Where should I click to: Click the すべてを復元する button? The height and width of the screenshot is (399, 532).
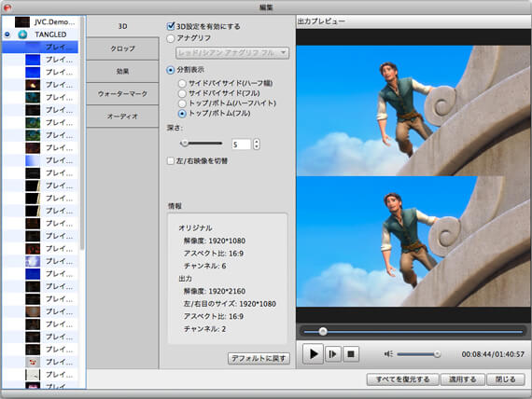point(402,379)
